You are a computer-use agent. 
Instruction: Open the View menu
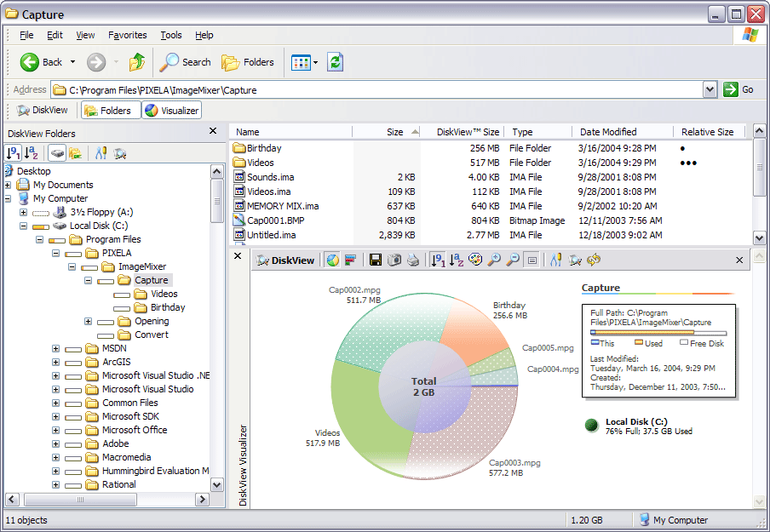(x=85, y=35)
